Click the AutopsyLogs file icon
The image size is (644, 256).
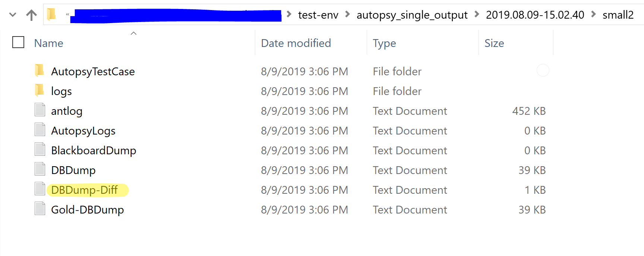tap(40, 130)
